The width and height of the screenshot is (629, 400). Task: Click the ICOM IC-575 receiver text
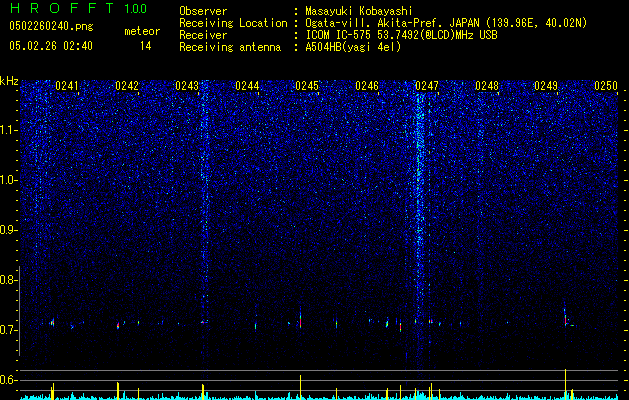(401, 35)
